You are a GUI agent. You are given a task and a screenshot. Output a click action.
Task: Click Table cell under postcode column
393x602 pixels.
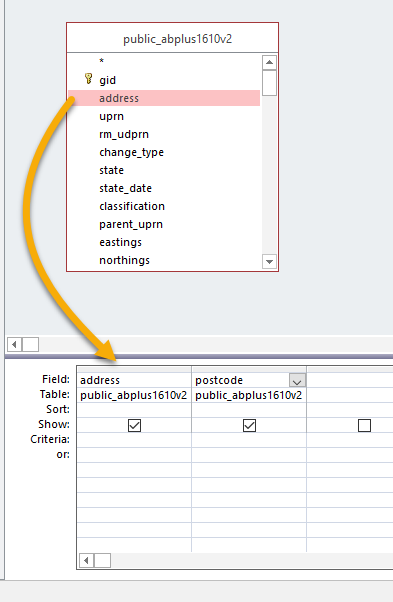pyautogui.click(x=249, y=395)
